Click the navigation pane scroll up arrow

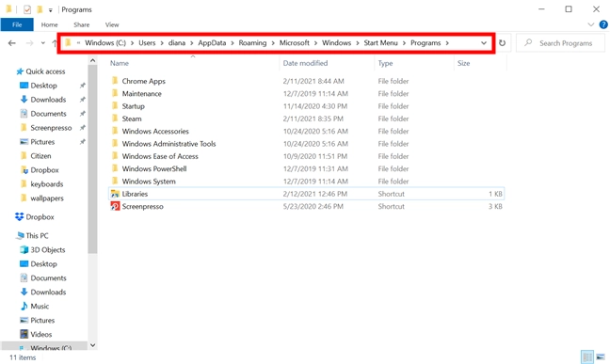tap(92, 60)
